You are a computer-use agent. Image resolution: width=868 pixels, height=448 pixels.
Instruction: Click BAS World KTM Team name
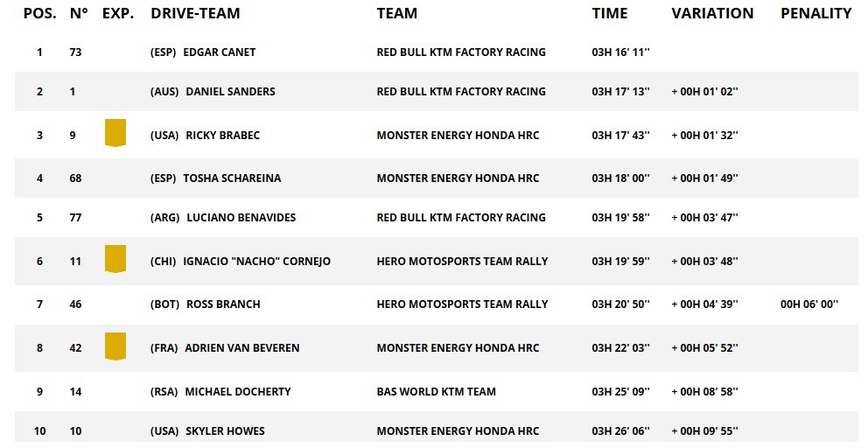coord(436,392)
